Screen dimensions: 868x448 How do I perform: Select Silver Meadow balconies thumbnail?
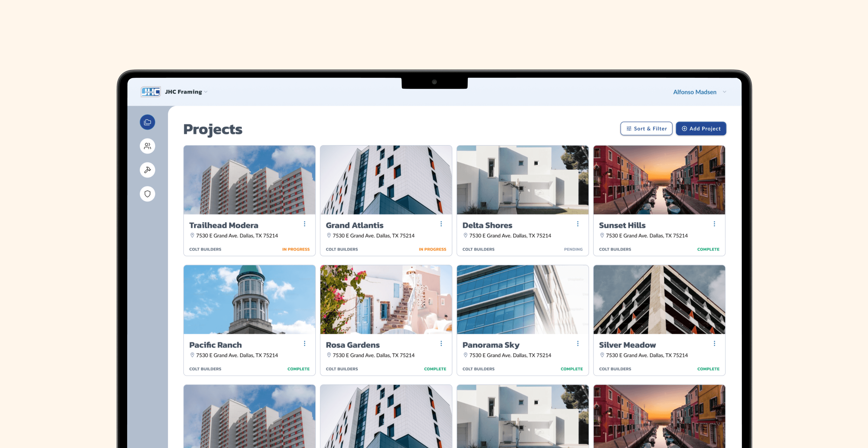(x=659, y=300)
